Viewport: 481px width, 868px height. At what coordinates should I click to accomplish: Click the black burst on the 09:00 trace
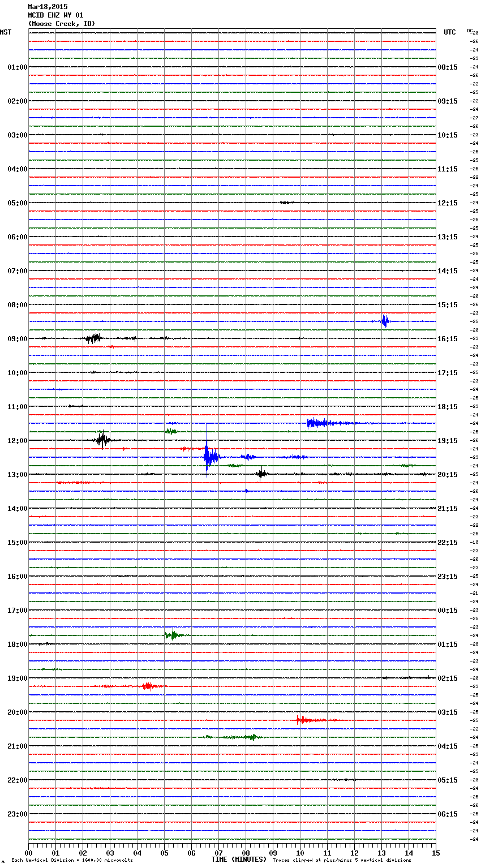click(94, 338)
